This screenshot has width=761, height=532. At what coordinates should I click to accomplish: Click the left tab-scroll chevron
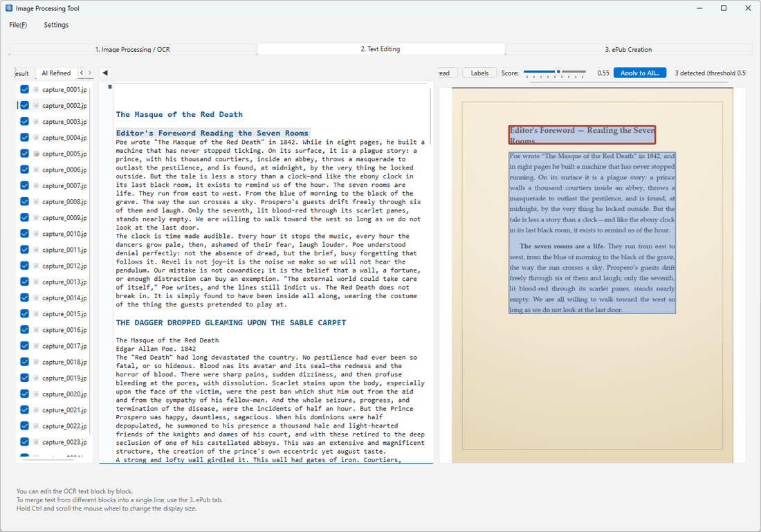[x=82, y=73]
